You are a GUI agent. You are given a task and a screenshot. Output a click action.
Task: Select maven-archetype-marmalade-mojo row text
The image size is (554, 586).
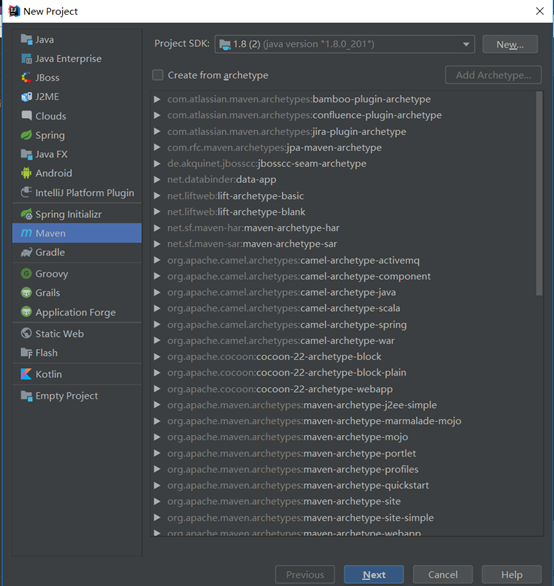click(x=314, y=421)
